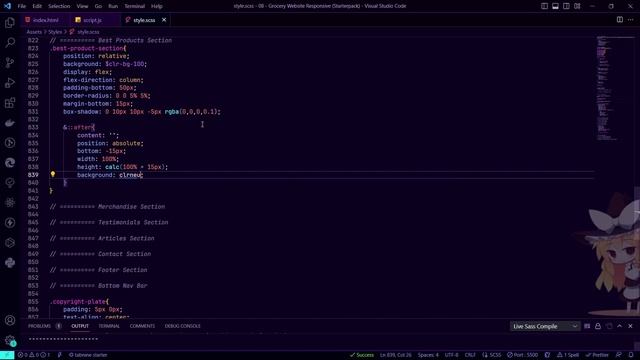Screen dimensions: 640x360
Task: Switch to the index.html editor tab
Action: pyautogui.click(x=45, y=20)
